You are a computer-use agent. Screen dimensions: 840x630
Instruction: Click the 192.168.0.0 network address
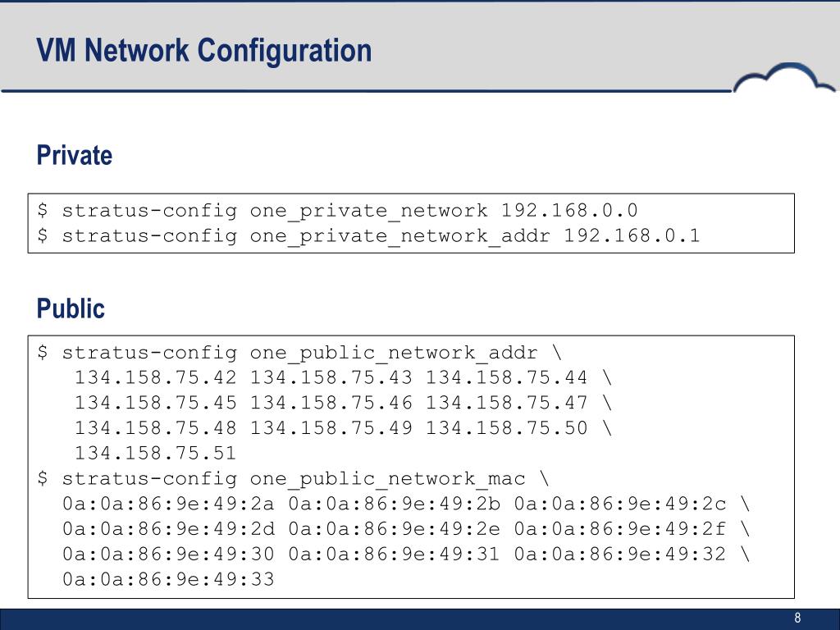[x=569, y=210]
